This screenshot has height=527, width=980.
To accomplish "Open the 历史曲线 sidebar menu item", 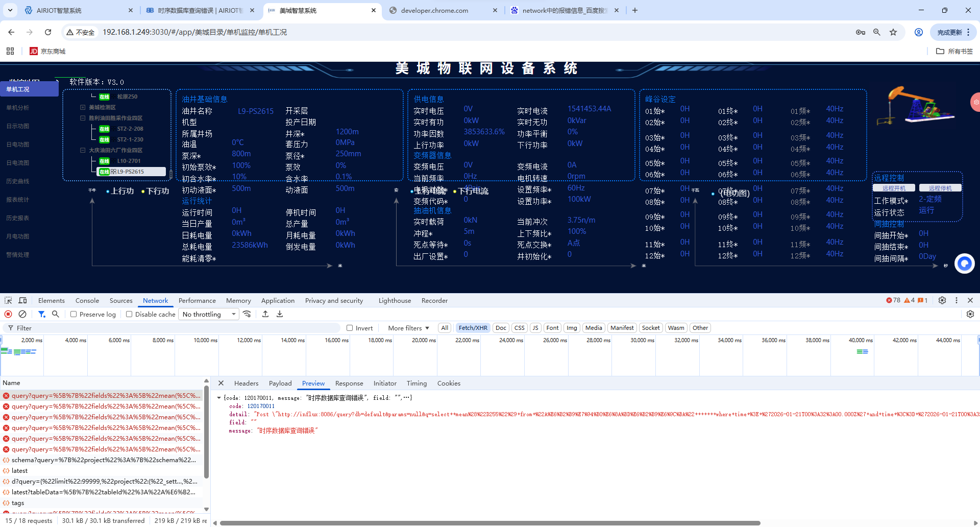I will [18, 181].
